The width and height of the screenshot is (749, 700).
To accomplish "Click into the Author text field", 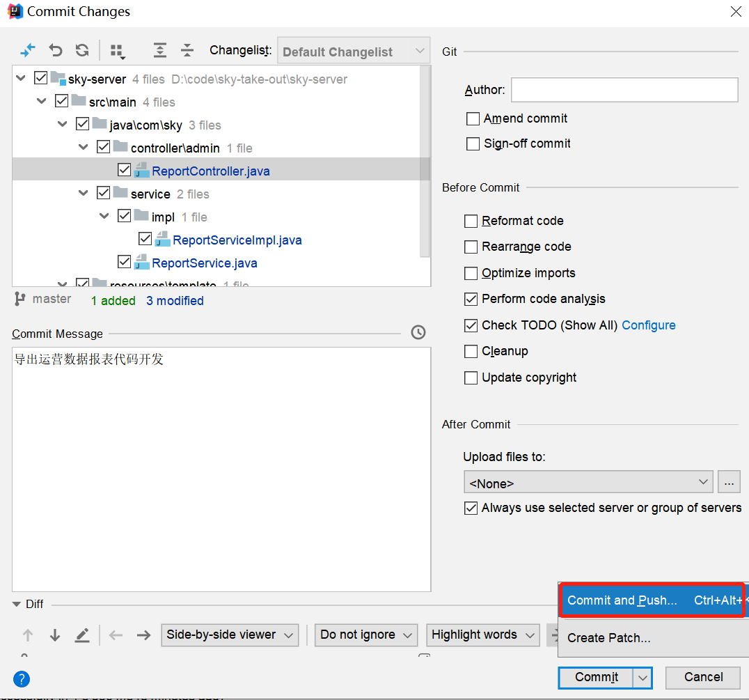I will [x=624, y=90].
